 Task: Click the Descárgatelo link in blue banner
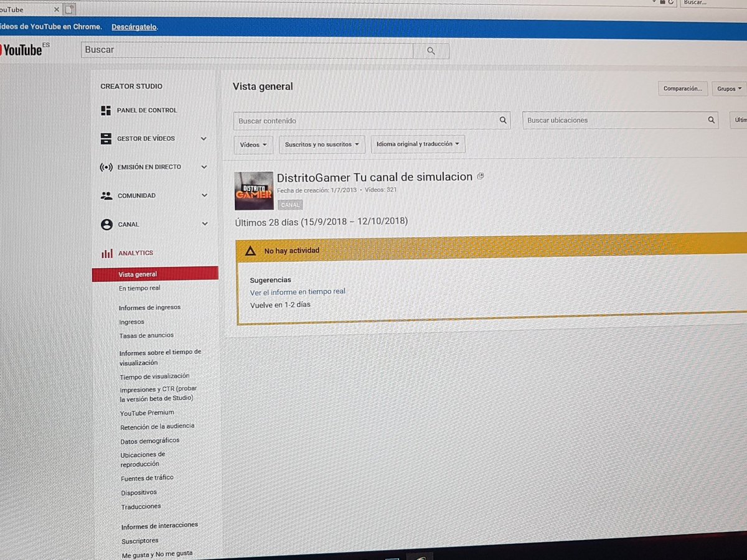[x=134, y=27]
